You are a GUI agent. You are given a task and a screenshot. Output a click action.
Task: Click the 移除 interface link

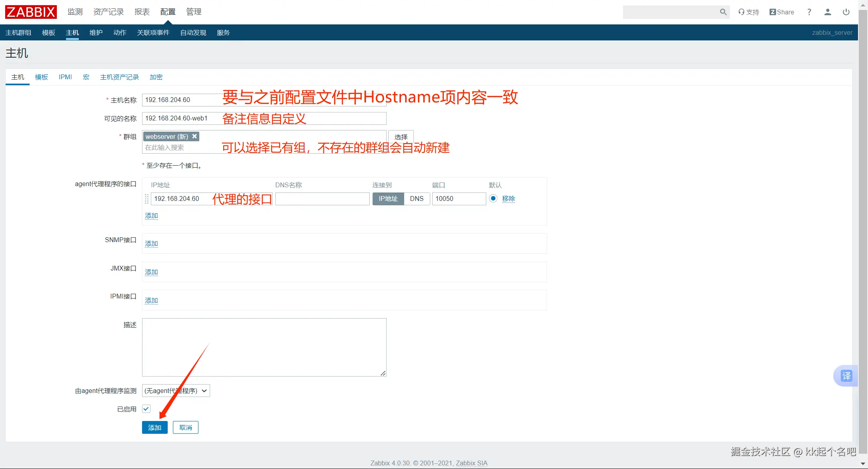[508, 198]
